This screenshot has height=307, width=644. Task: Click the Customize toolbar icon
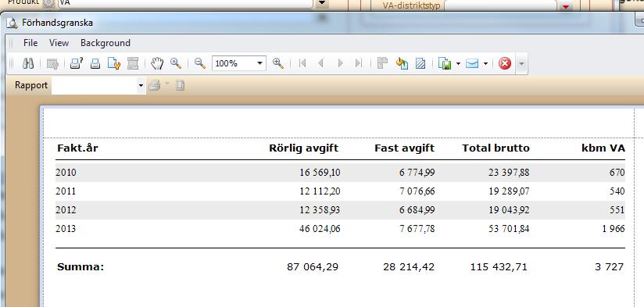coord(52,63)
